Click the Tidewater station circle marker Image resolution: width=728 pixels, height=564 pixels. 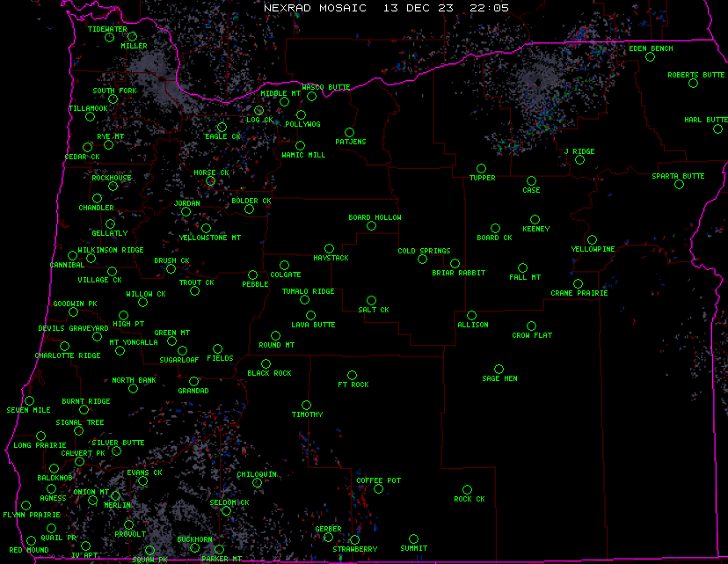110,38
